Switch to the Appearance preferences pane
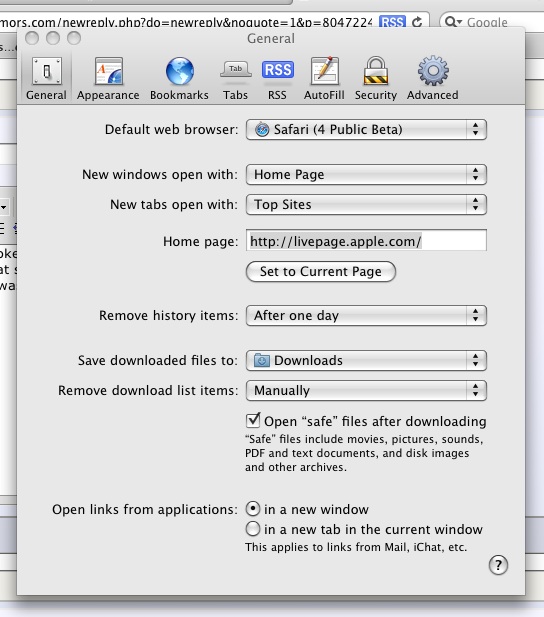The width and height of the screenshot is (544, 617). pos(108,78)
